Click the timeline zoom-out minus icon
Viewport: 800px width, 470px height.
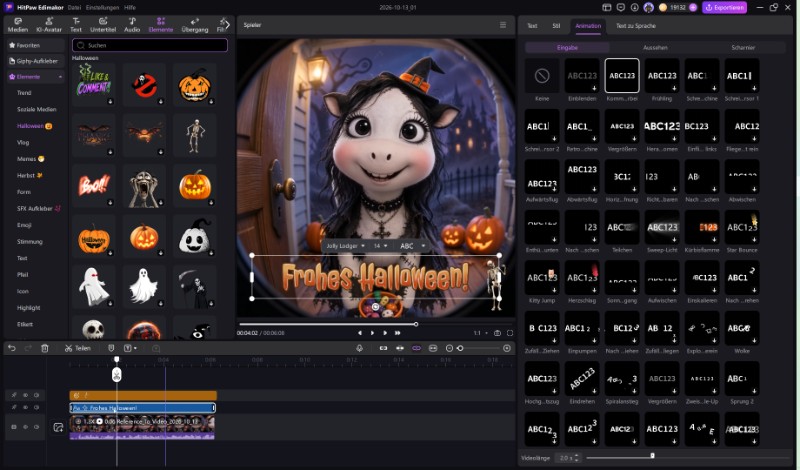click(449, 348)
